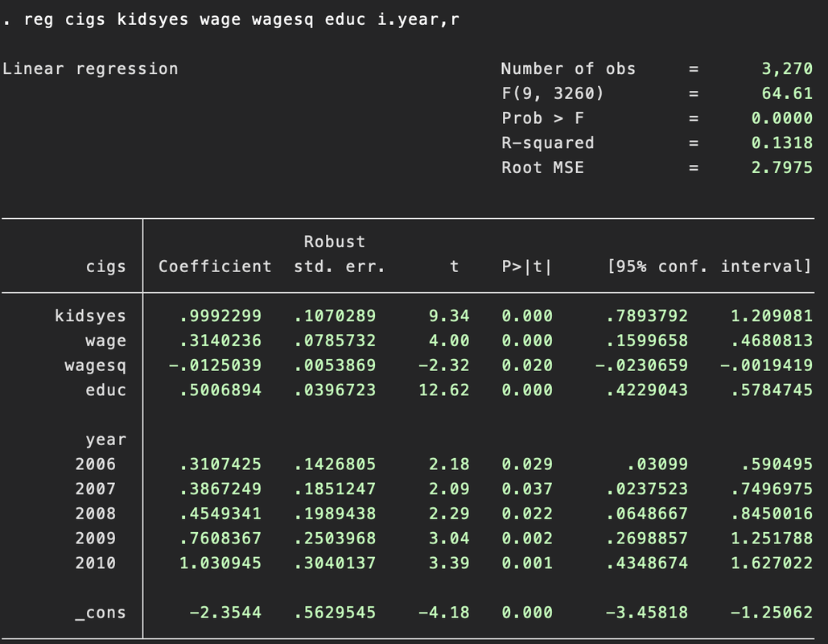This screenshot has height=644, width=828.
Task: Select the 'Linear regression' heading
Action: click(x=90, y=68)
